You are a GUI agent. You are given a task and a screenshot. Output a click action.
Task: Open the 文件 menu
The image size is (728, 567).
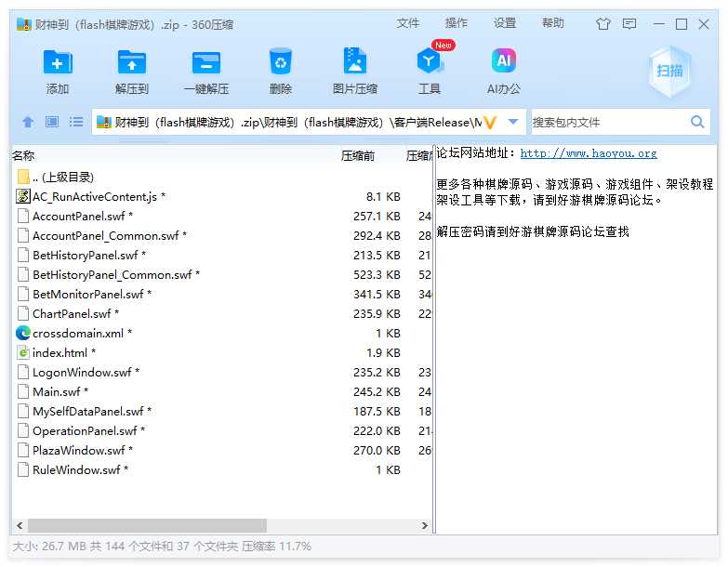(x=407, y=22)
